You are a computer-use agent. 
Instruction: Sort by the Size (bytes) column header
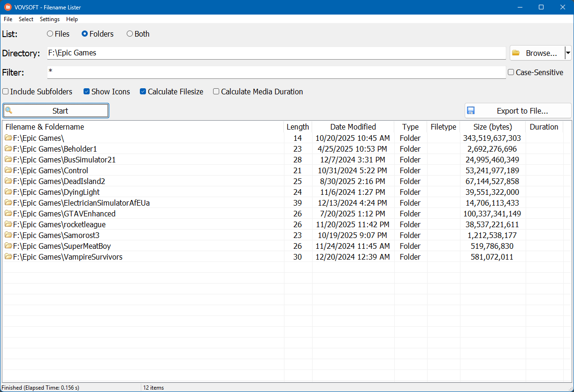492,127
